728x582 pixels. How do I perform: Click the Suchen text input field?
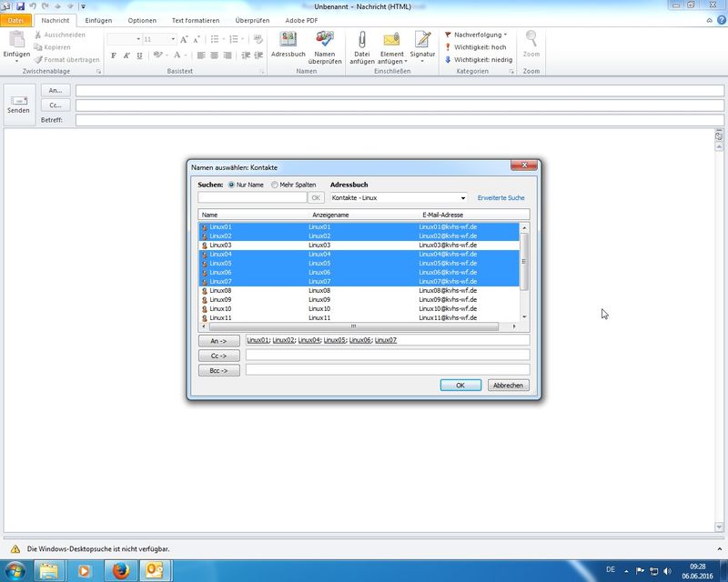(251, 197)
